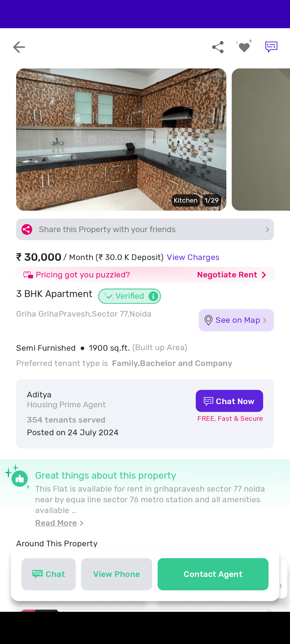Select the Chat button in bottom bar
The image size is (290, 644).
[x=49, y=574]
